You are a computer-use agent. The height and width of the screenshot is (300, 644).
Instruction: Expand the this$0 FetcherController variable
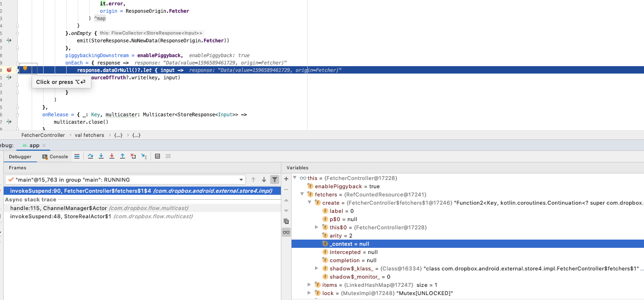pos(317,227)
